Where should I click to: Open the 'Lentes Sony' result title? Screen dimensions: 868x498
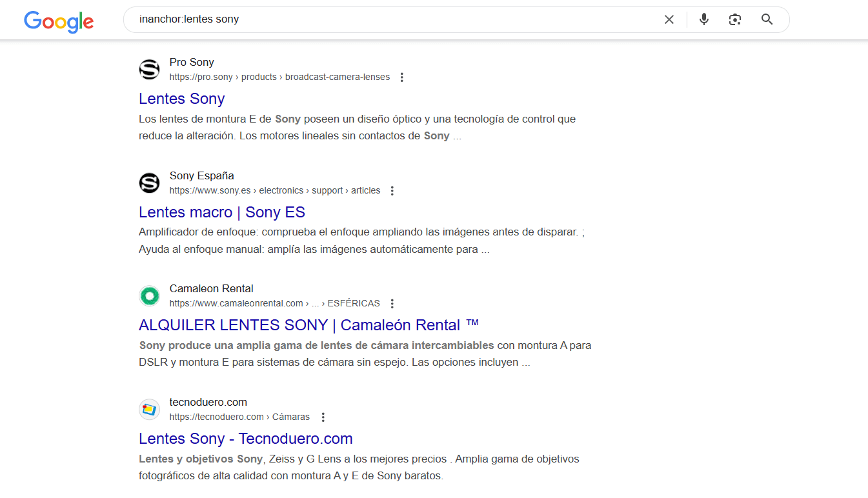click(x=181, y=99)
